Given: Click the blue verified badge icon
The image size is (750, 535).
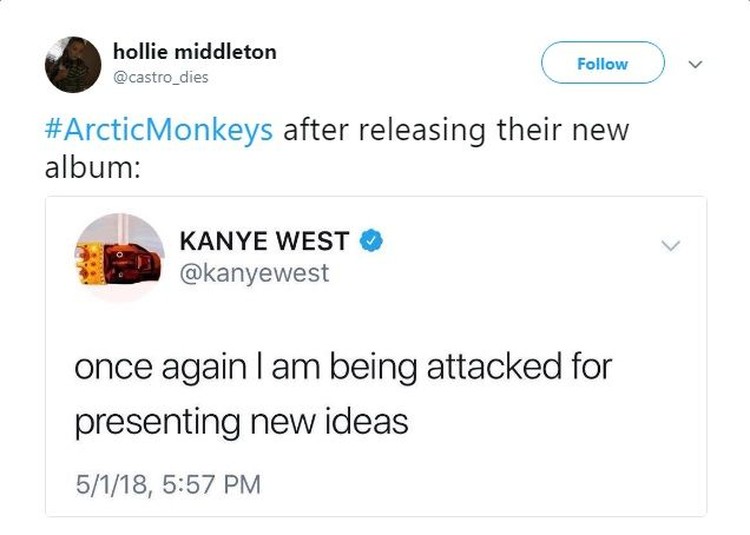Looking at the screenshot, I should coord(371,240).
